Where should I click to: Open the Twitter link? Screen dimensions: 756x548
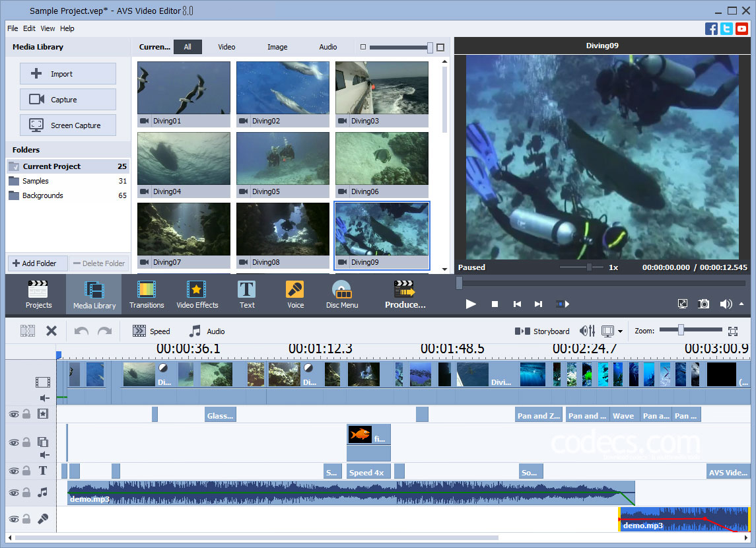[x=726, y=28]
